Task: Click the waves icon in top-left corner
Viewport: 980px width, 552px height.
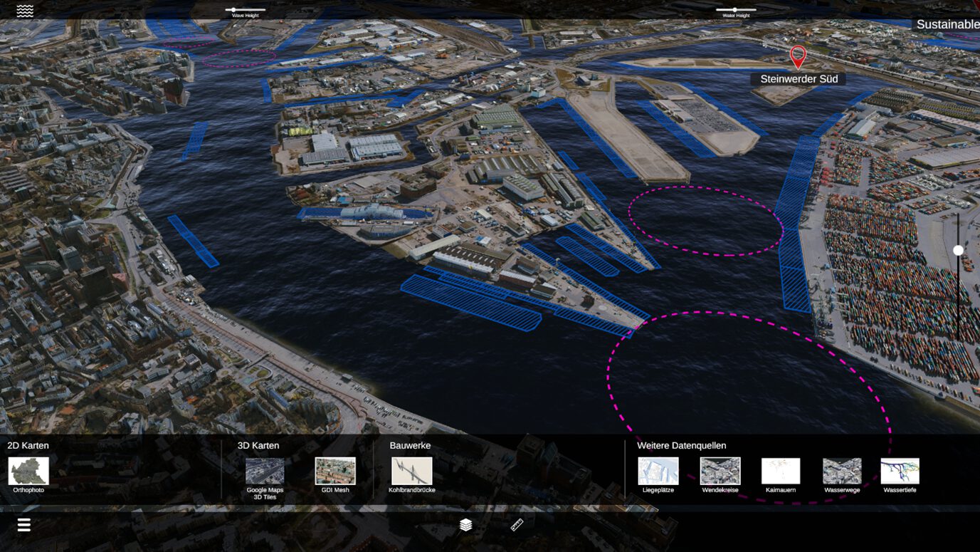Action: 25,11
